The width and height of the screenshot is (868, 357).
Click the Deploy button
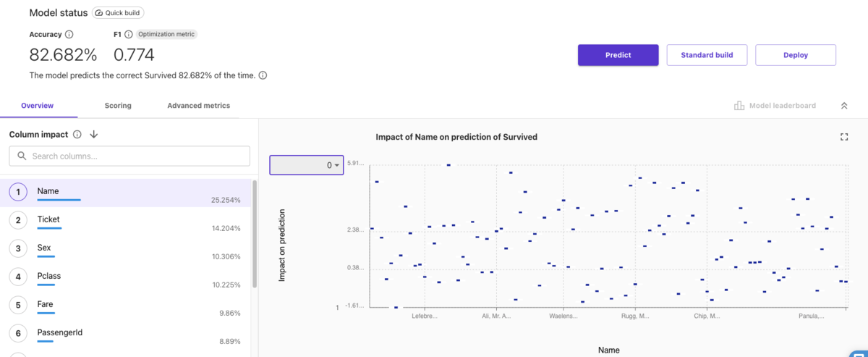(x=796, y=55)
